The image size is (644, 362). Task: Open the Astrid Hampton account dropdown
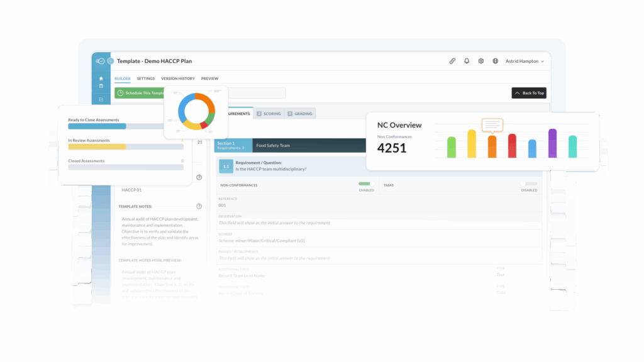coord(524,61)
